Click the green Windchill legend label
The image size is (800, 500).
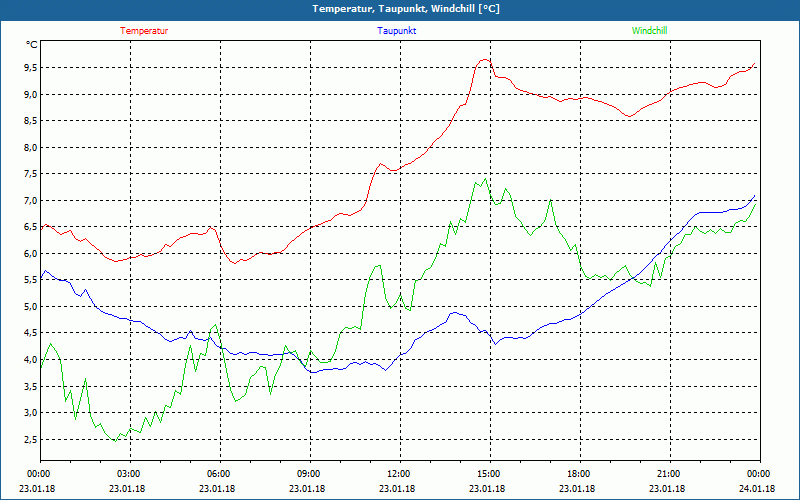649,31
